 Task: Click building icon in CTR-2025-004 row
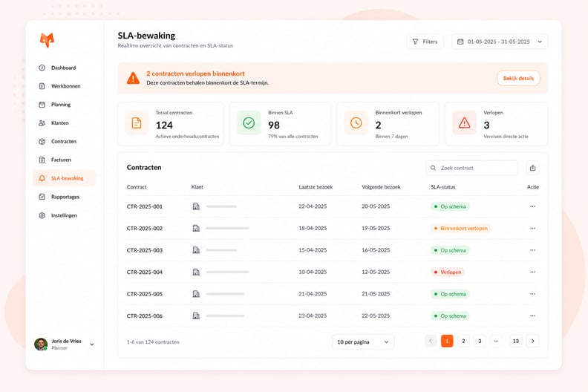[196, 272]
